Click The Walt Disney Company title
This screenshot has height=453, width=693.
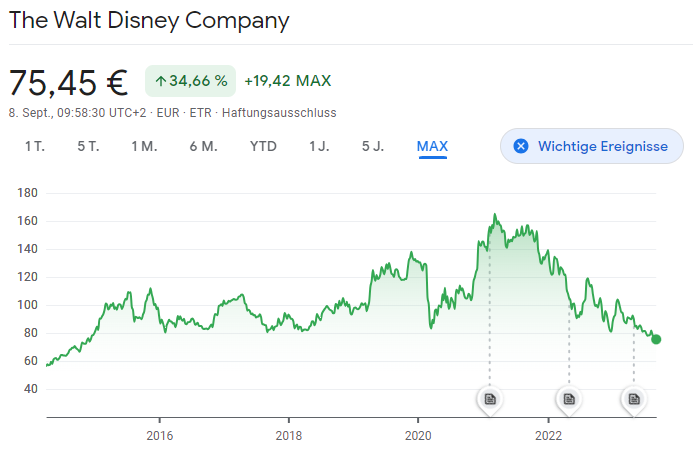(x=148, y=20)
